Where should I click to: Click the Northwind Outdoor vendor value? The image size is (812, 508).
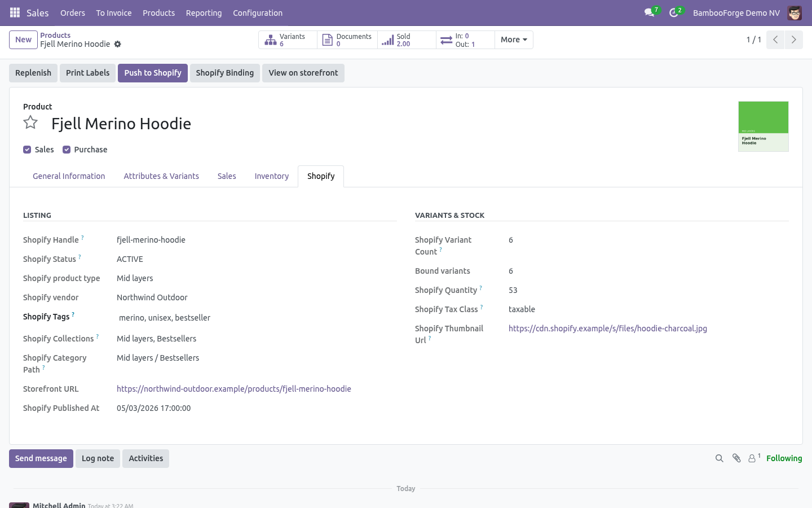click(x=152, y=297)
